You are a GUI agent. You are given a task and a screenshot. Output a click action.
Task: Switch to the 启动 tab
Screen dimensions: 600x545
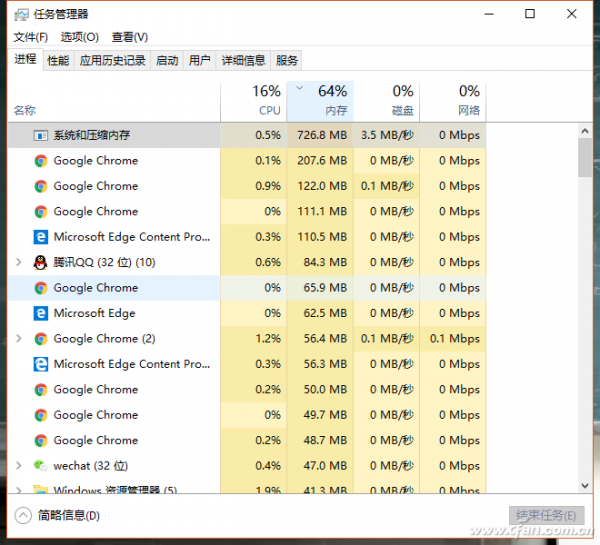click(167, 60)
